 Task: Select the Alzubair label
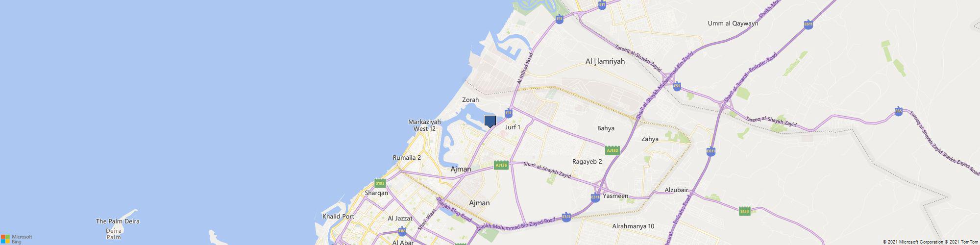(x=677, y=190)
